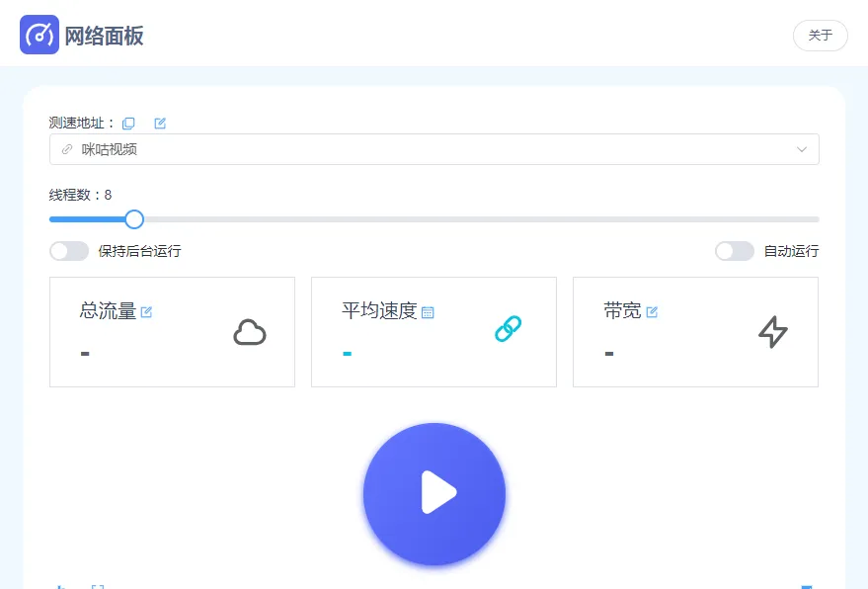Click the cloud icon on the 总流量 card
Screen dimensions: 868x589
[x=250, y=333]
